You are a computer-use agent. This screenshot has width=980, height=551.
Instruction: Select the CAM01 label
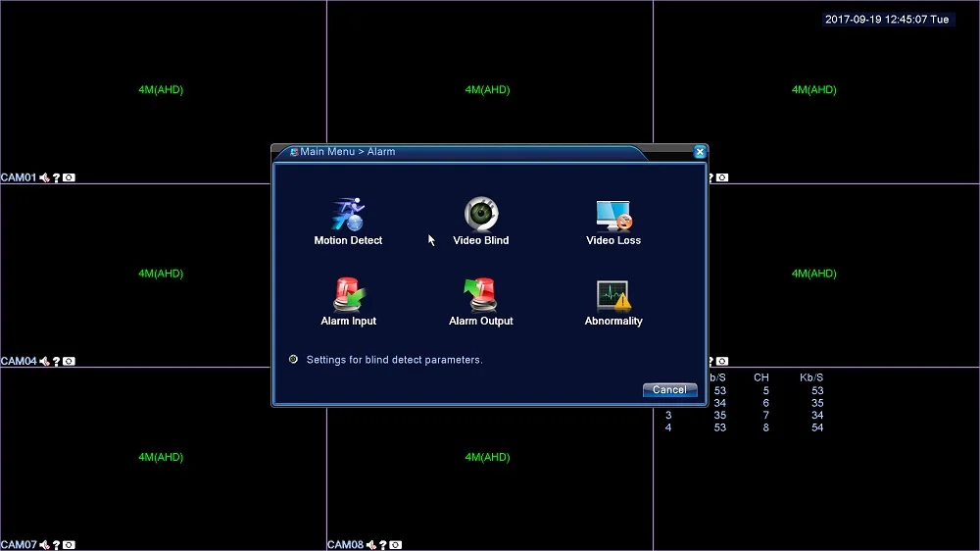coord(19,177)
